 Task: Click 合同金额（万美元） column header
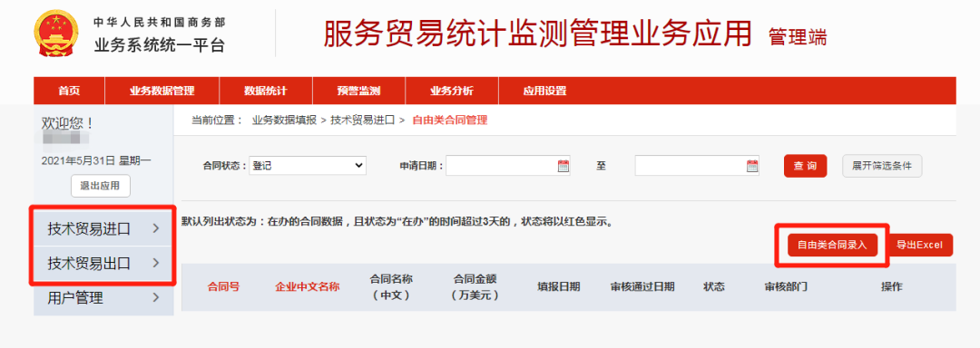click(475, 287)
